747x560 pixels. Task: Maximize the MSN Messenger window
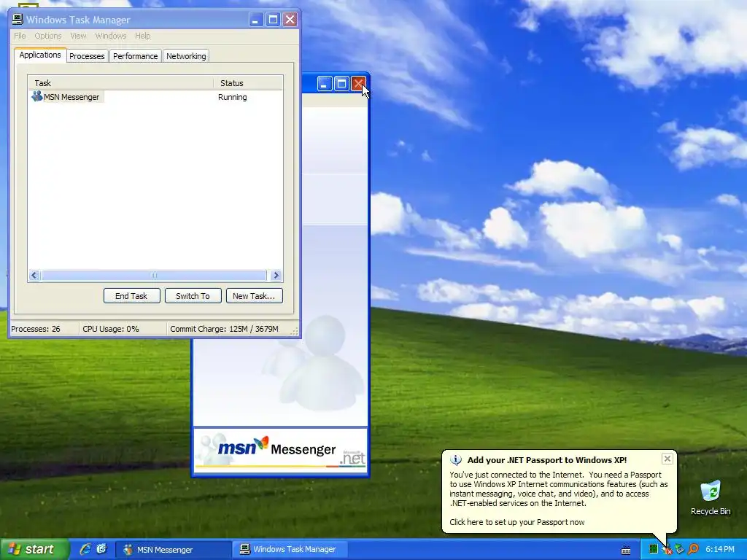click(x=341, y=85)
